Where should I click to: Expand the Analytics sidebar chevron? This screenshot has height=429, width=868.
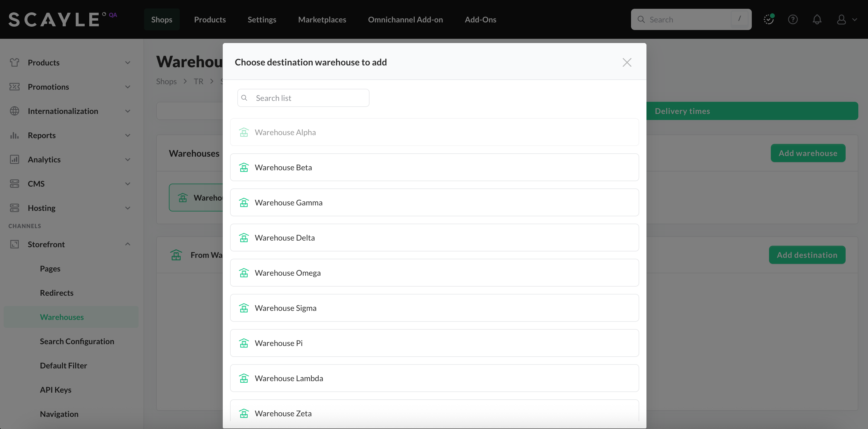point(127,160)
